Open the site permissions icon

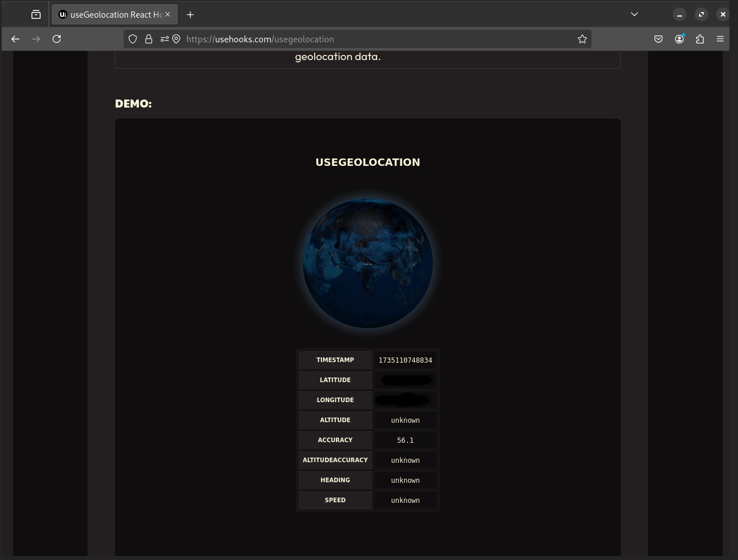click(164, 39)
